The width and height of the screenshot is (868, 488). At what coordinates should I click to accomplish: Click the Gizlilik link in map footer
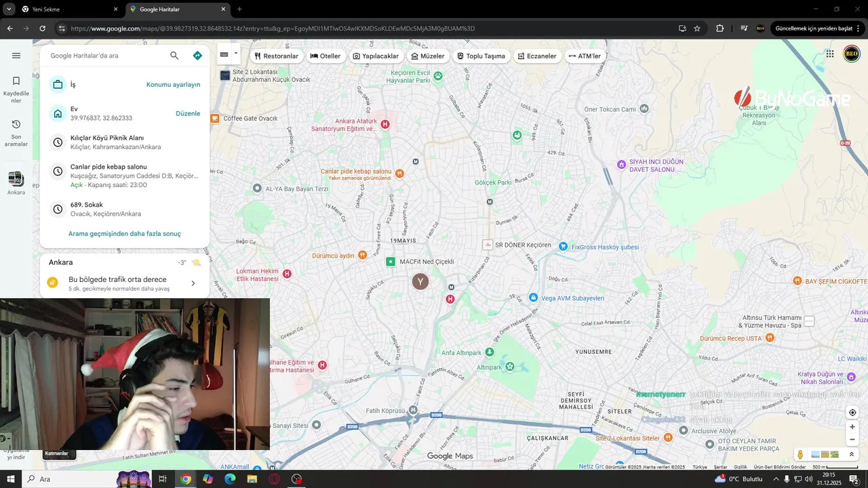(741, 467)
